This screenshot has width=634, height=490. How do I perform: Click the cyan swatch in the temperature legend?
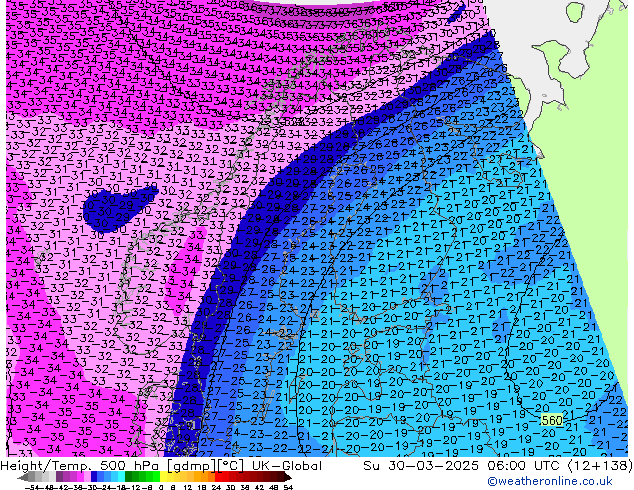tap(121, 477)
